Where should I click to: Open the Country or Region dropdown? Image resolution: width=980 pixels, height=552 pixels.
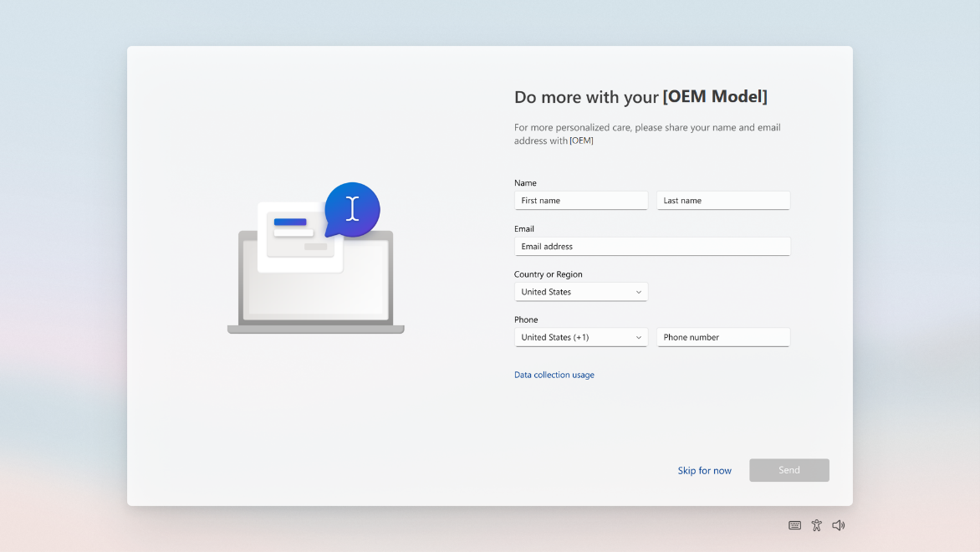pyautogui.click(x=580, y=291)
